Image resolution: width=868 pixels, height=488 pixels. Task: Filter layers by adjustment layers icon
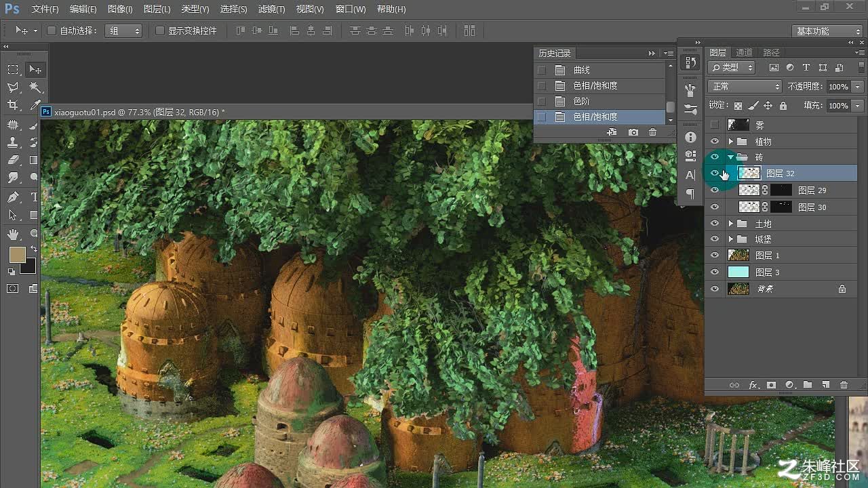point(790,68)
